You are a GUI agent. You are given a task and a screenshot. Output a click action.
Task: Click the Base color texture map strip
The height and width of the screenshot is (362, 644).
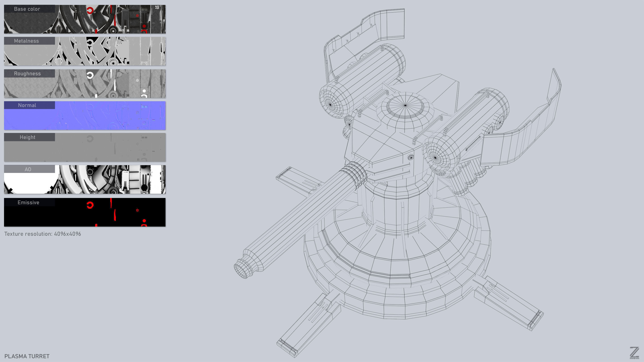(x=85, y=19)
